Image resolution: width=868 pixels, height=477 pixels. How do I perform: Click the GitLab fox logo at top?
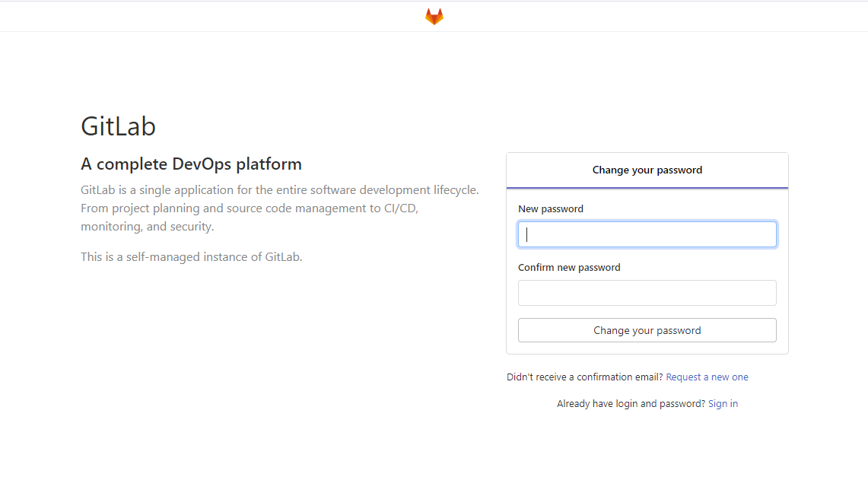(434, 17)
